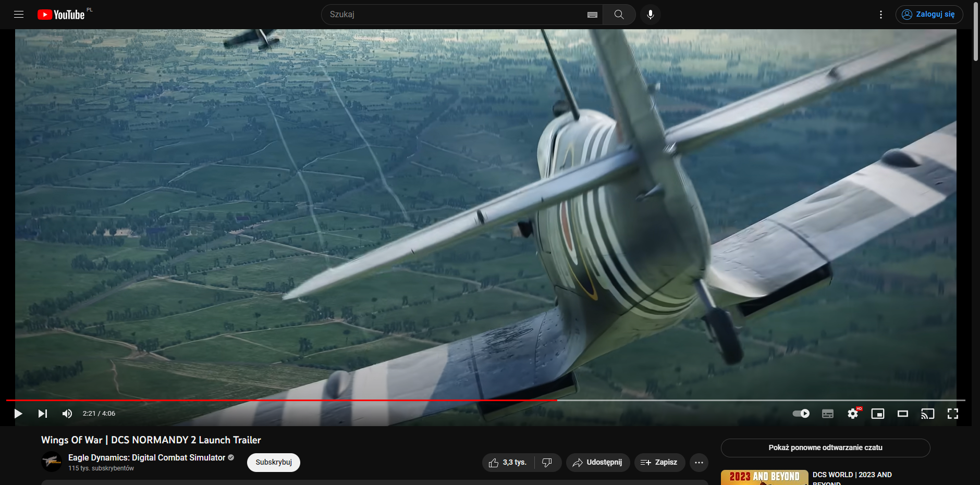The image size is (980, 485).
Task: Open Eagle Dynamics channel avatar
Action: click(x=52, y=462)
